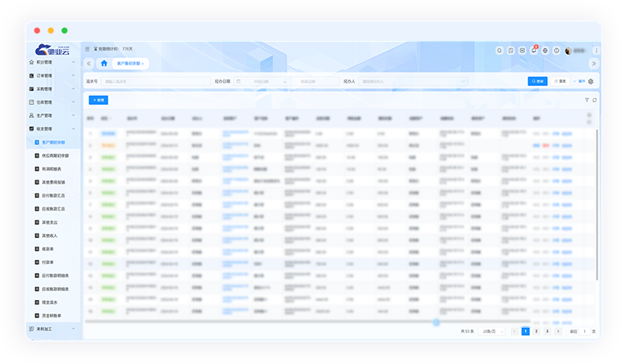
Task: Switch to the 客户期初余额 tab
Action: (129, 63)
